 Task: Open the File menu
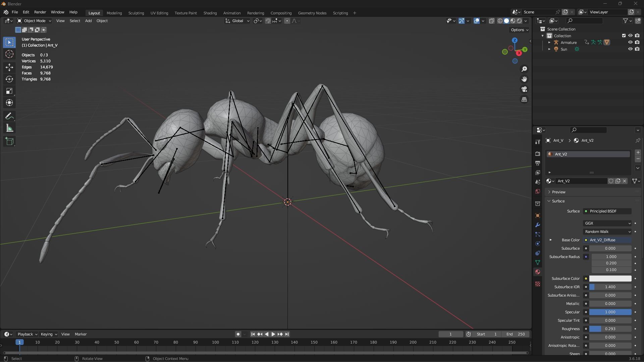point(15,12)
